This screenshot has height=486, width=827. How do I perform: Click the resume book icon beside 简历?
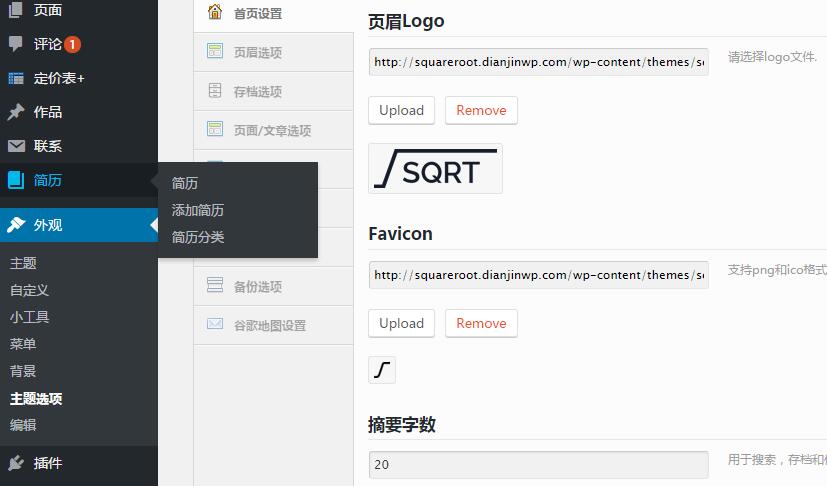pyautogui.click(x=16, y=180)
